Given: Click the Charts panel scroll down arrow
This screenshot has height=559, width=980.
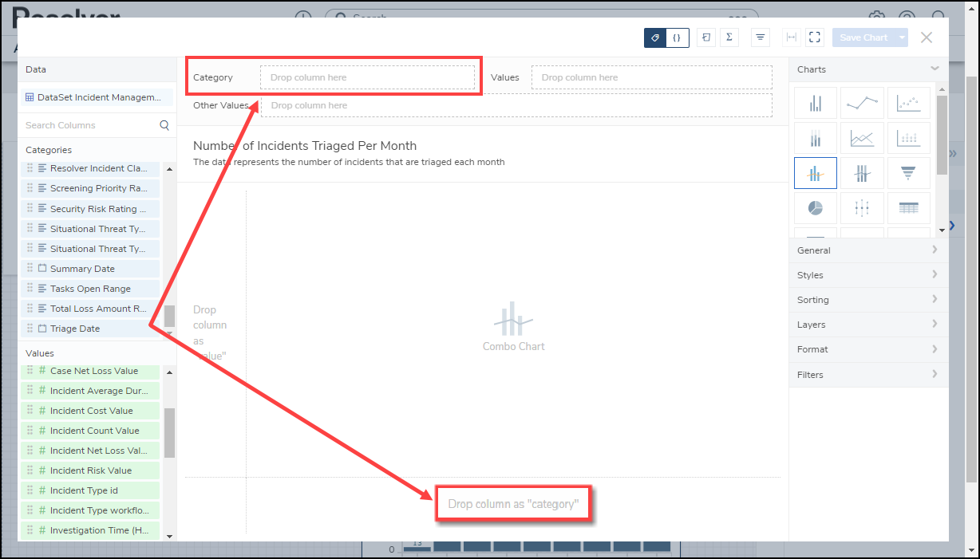Looking at the screenshot, I should pos(942,230).
